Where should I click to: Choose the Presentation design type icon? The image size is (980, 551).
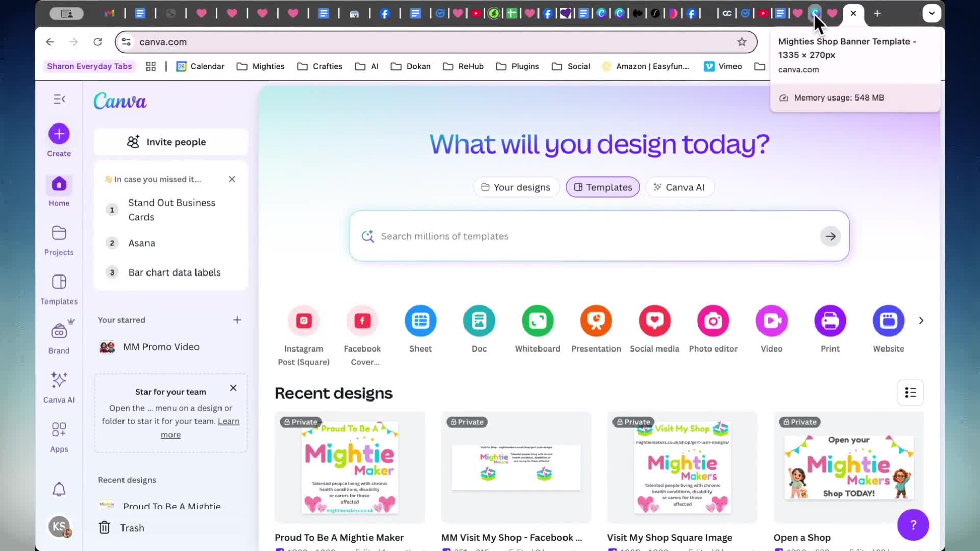point(596,321)
